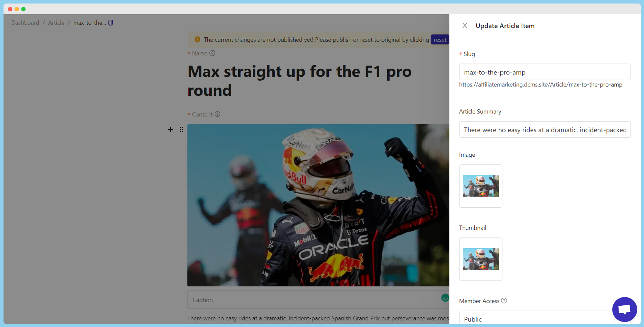Add a new content block with plus icon
This screenshot has height=327, width=644.
click(170, 129)
